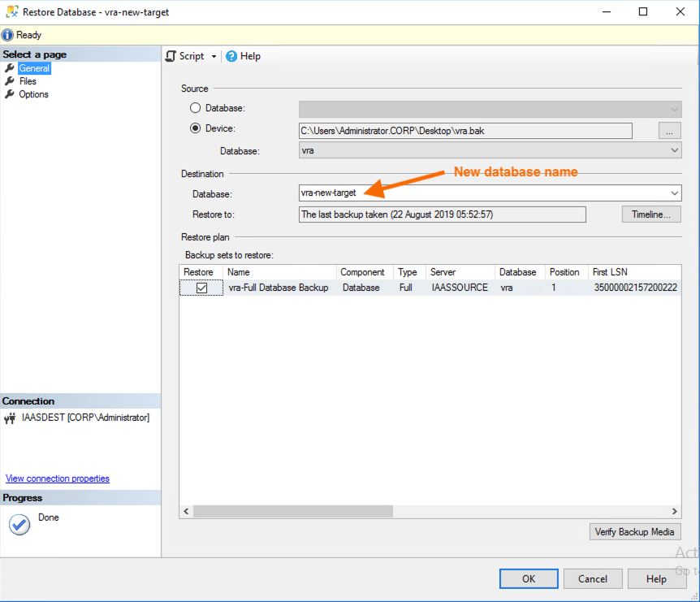This screenshot has width=700, height=602.
Task: Select the Device source radio button
Action: [x=195, y=128]
